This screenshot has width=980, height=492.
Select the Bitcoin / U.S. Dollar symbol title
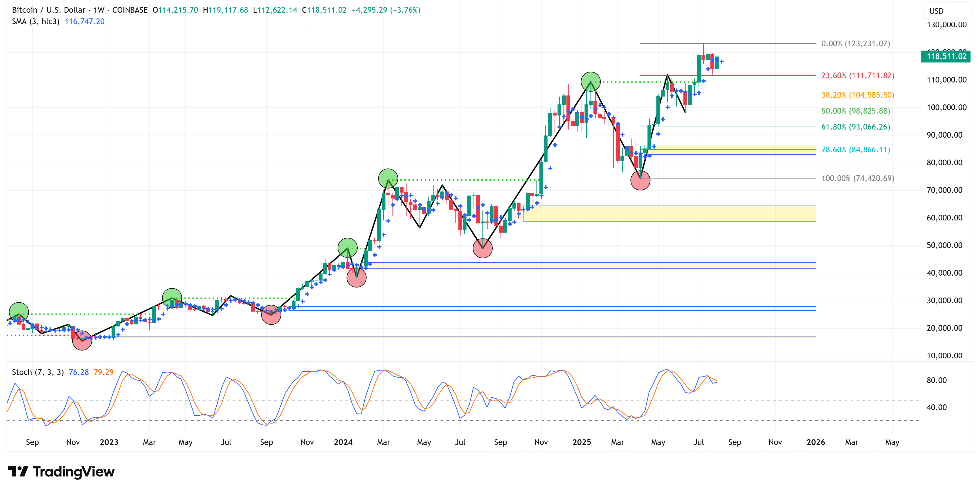tap(49, 10)
